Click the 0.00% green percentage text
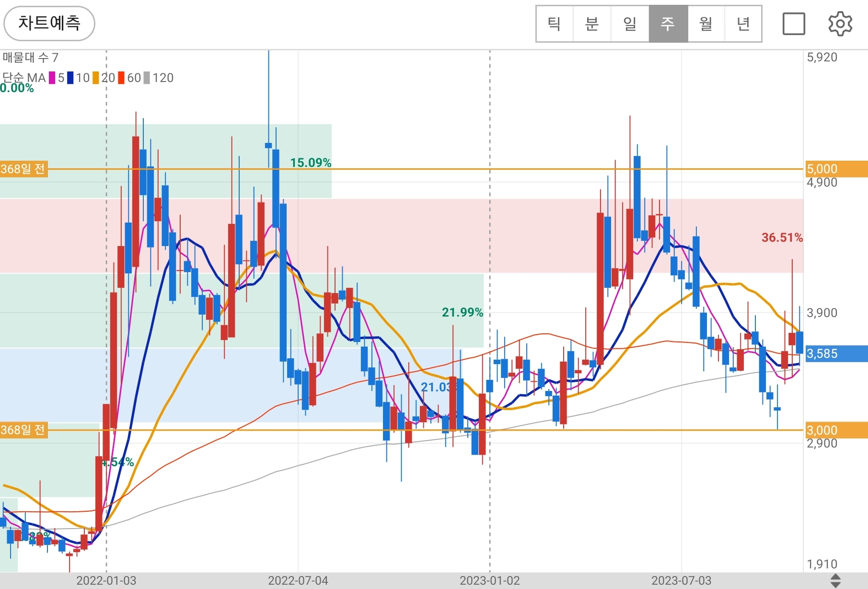This screenshot has height=589, width=868. (x=17, y=88)
